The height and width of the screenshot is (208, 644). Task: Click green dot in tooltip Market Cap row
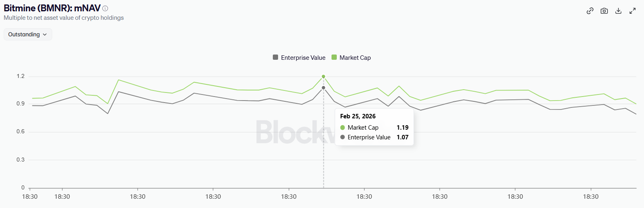[342, 128]
